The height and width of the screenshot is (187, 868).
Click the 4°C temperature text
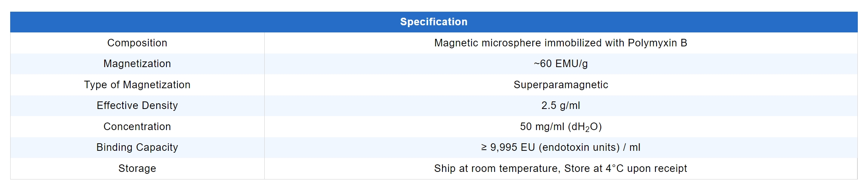614,169
